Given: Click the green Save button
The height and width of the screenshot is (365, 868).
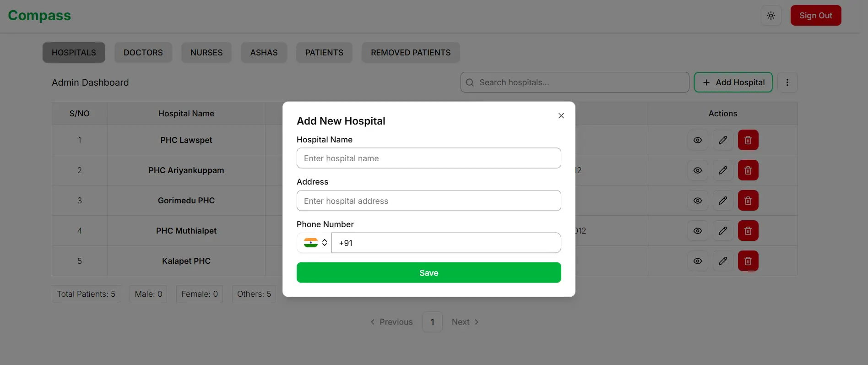Looking at the screenshot, I should tap(429, 272).
